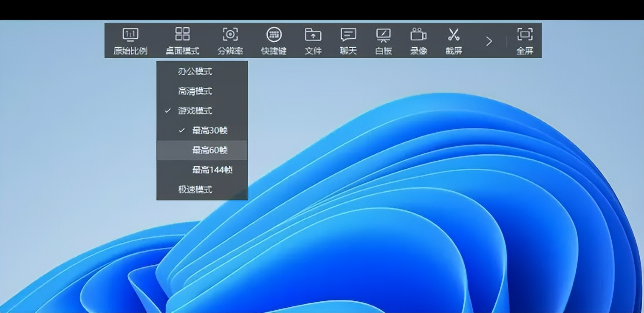Expand more toolbar items with the right arrow
Image resolution: width=644 pixels, height=313 pixels.
coord(489,41)
